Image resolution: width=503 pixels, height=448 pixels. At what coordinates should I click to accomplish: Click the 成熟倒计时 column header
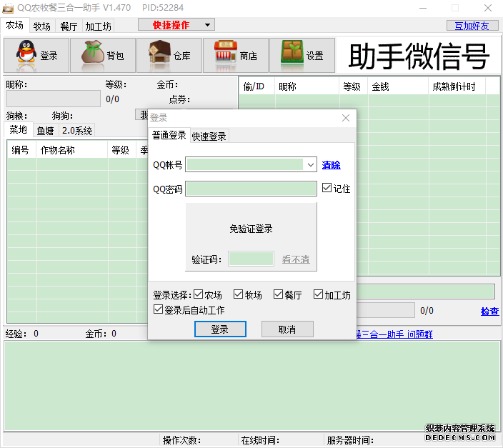(x=457, y=86)
